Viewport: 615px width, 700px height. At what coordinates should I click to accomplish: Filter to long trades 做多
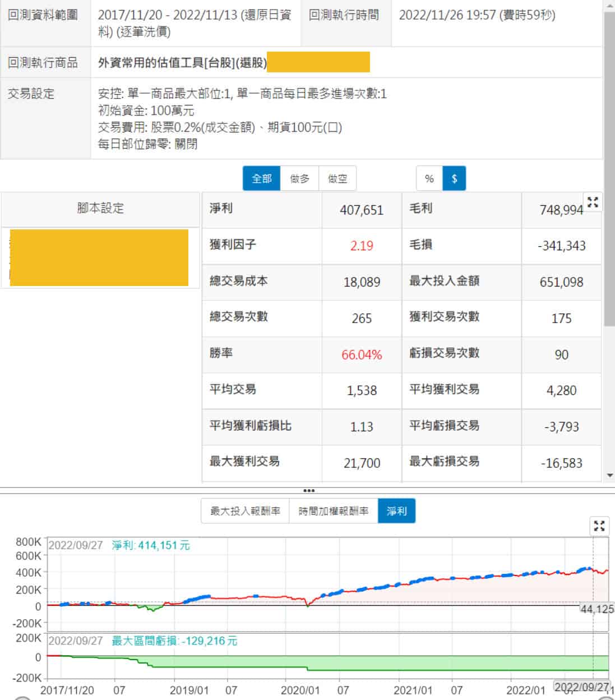point(299,179)
